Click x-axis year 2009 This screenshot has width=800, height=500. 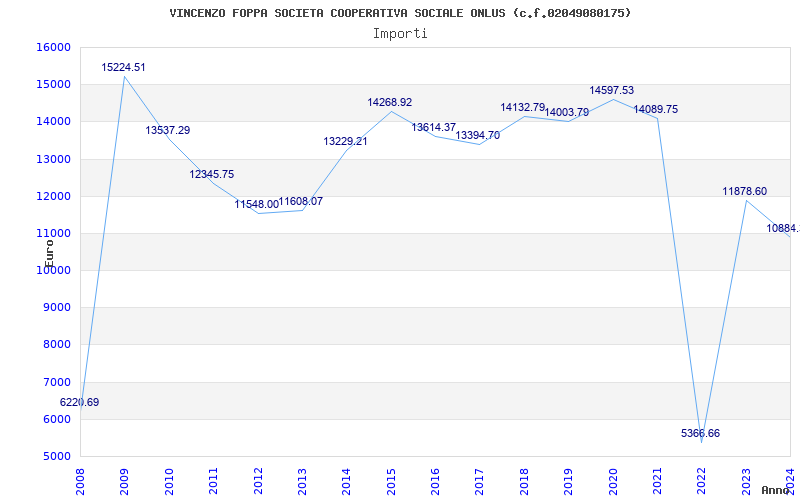124,481
